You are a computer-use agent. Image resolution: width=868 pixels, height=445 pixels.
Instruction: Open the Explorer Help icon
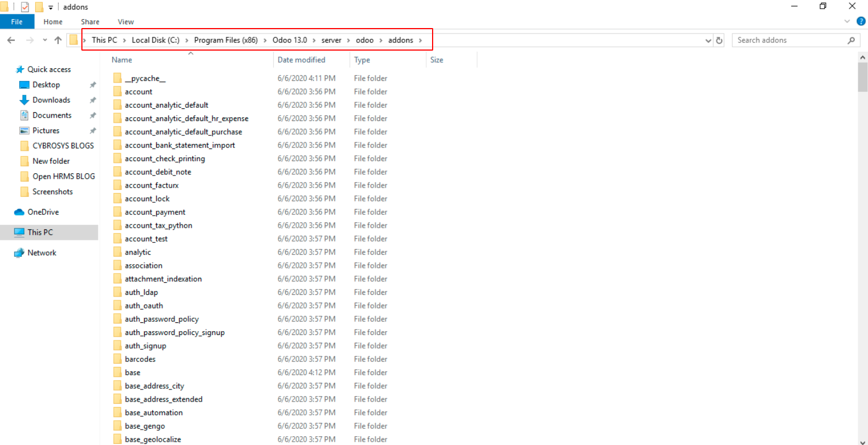tap(861, 21)
